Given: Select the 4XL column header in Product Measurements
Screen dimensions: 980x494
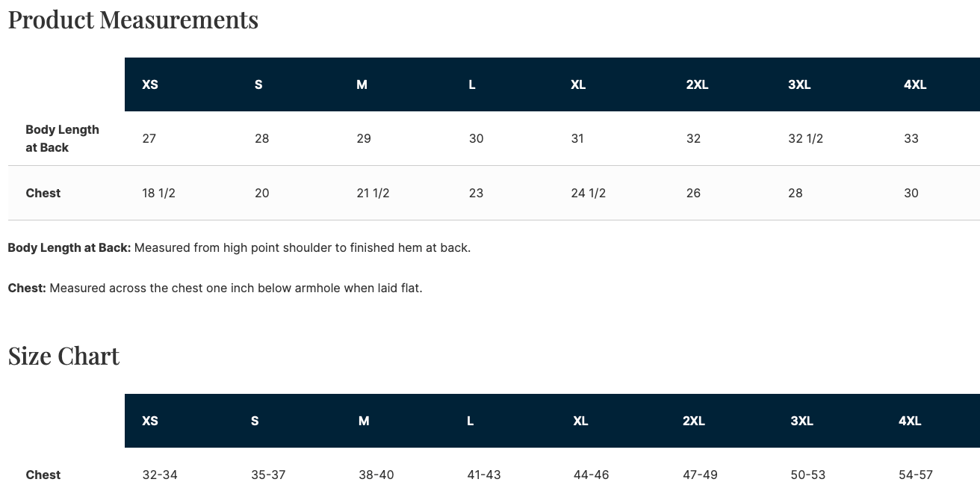Looking at the screenshot, I should pyautogui.click(x=915, y=84).
